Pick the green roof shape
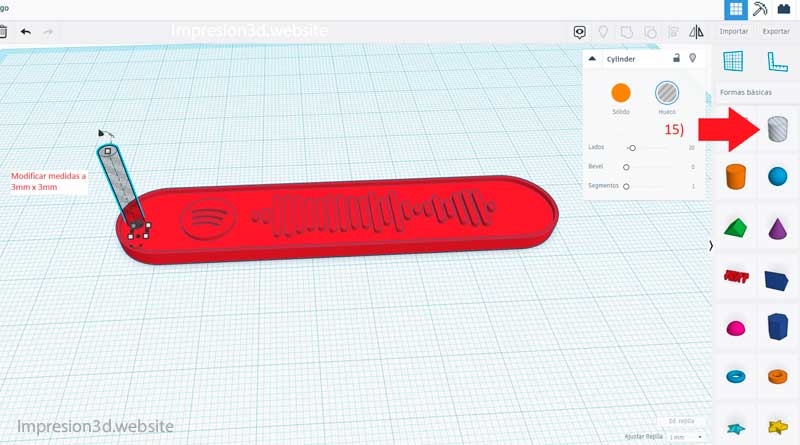The image size is (800, 445). click(x=735, y=228)
